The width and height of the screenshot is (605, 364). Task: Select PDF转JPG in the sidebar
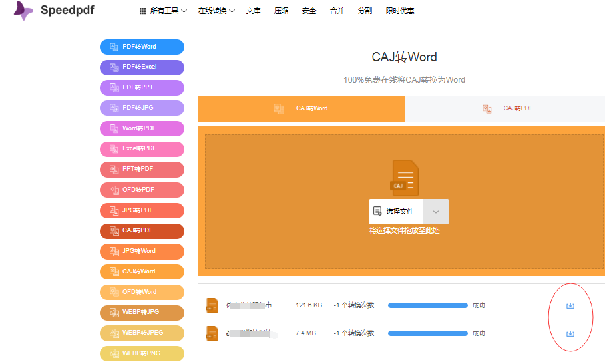click(142, 108)
